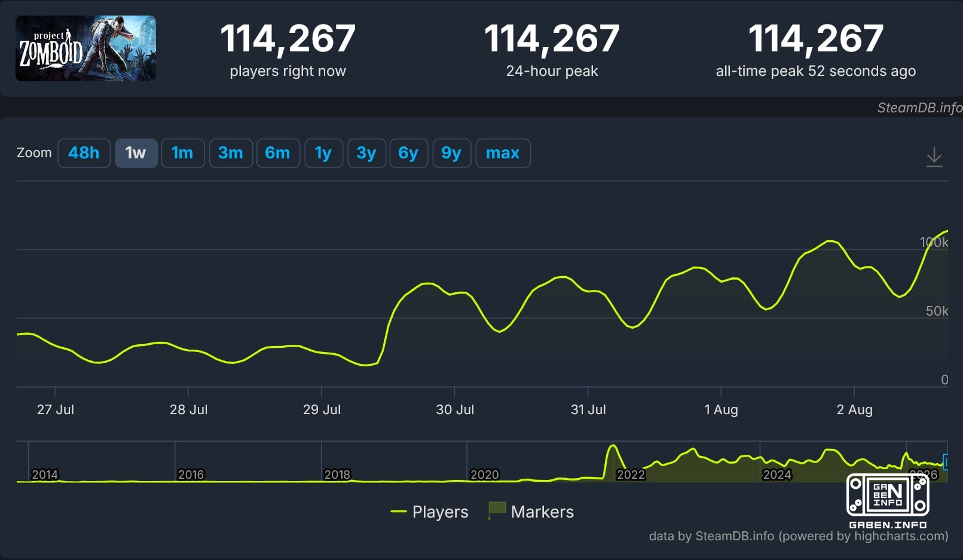The image size is (963, 560).
Task: Click the 'Zoom' label
Action: coord(34,153)
